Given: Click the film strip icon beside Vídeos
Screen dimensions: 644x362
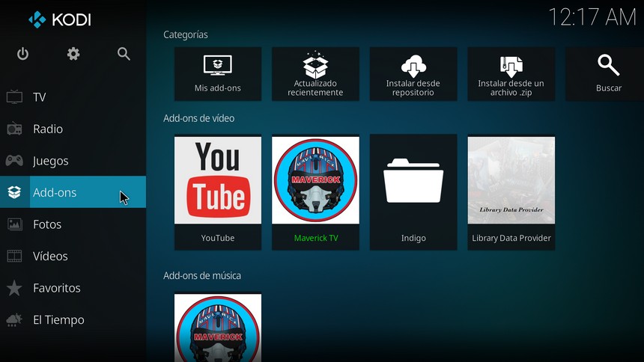Looking at the screenshot, I should 14,256.
